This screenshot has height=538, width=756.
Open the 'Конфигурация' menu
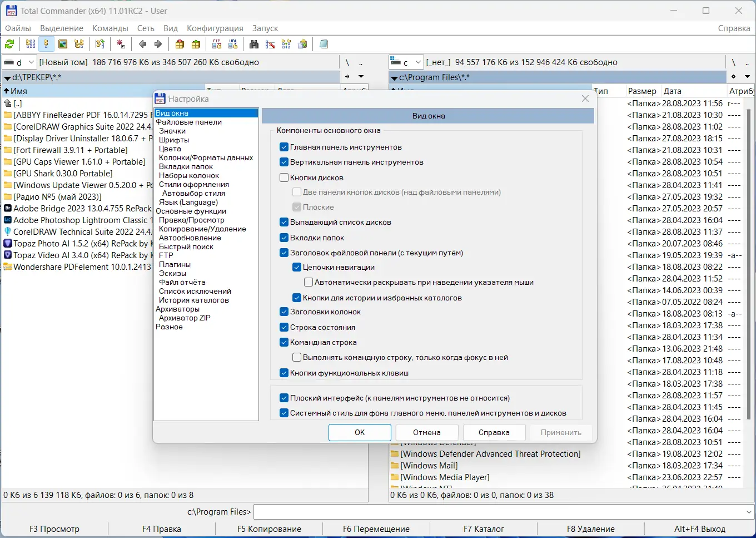point(215,28)
